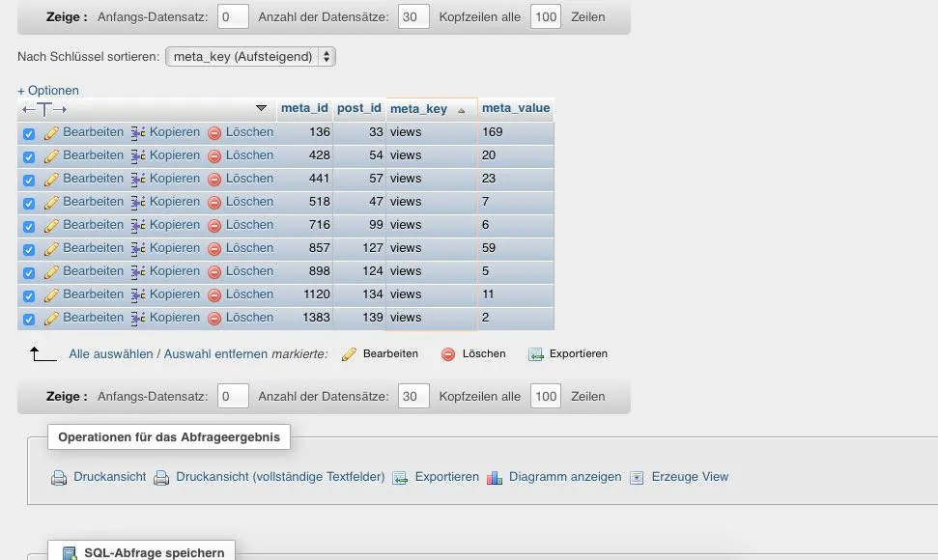The height and width of the screenshot is (560, 938).
Task: Open the Nach Schlüssel sortieren dropdown
Action: (x=250, y=57)
